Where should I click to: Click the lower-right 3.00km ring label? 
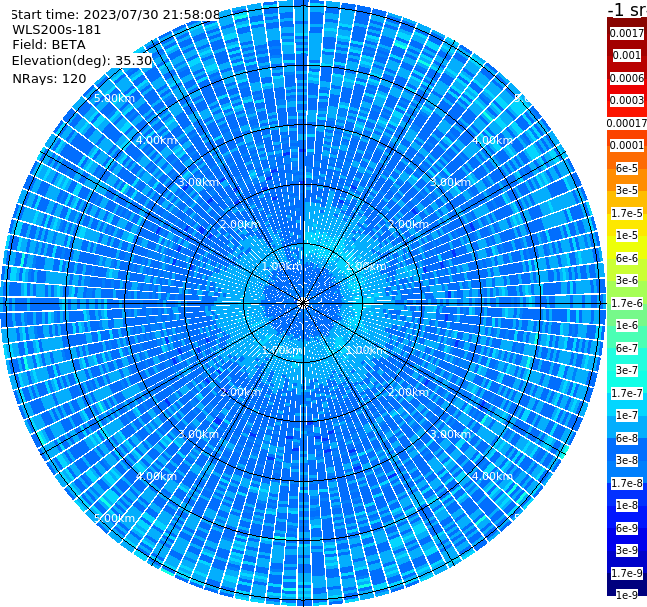450,434
